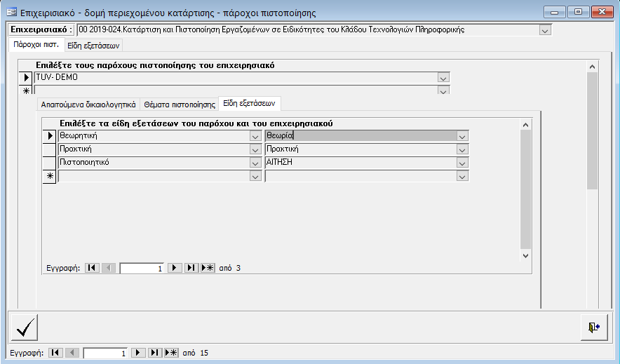This screenshot has height=364, width=620.
Task: Go to last record in inner navigator
Action: [191, 268]
